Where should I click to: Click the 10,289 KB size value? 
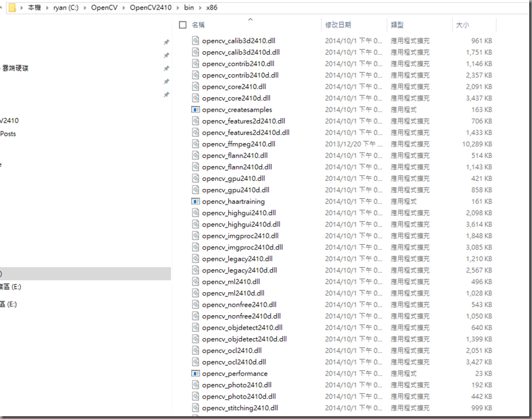[x=477, y=144]
